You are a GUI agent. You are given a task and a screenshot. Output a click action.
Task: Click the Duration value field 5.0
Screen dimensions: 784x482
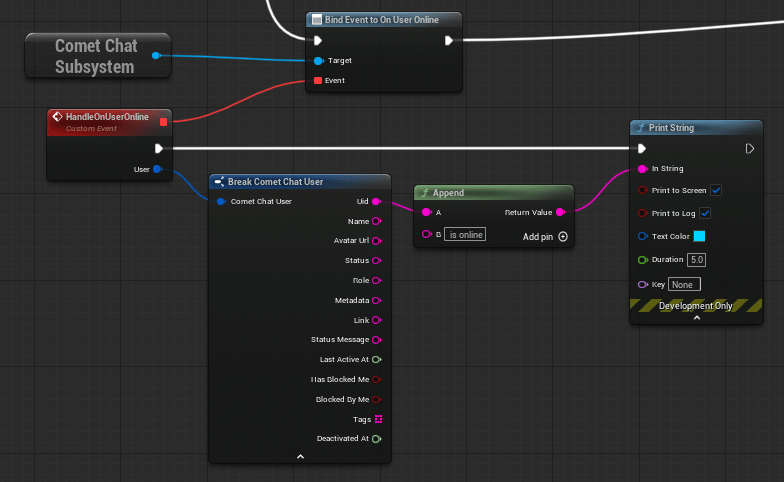(x=696, y=260)
